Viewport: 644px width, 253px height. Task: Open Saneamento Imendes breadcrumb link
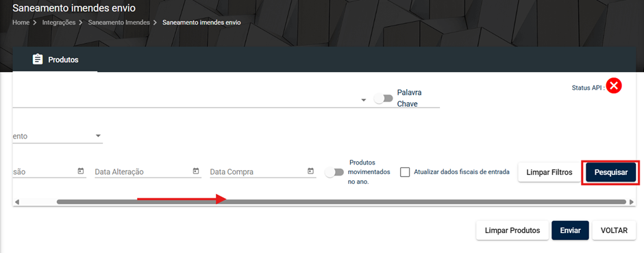coord(119,23)
